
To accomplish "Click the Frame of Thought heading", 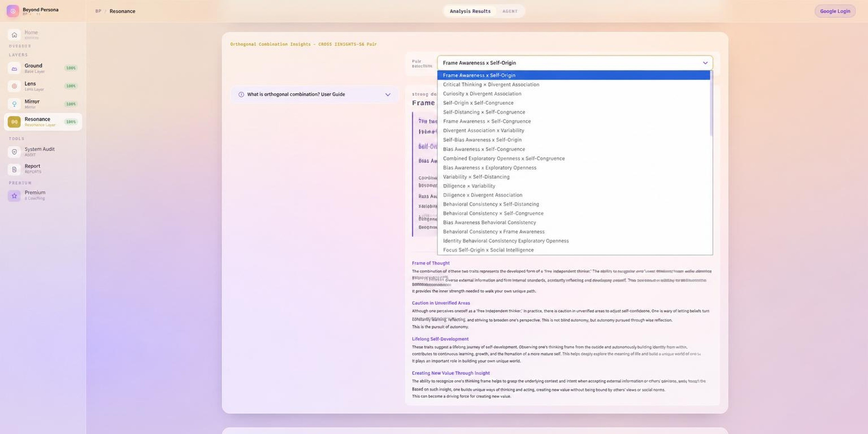I will (431, 263).
